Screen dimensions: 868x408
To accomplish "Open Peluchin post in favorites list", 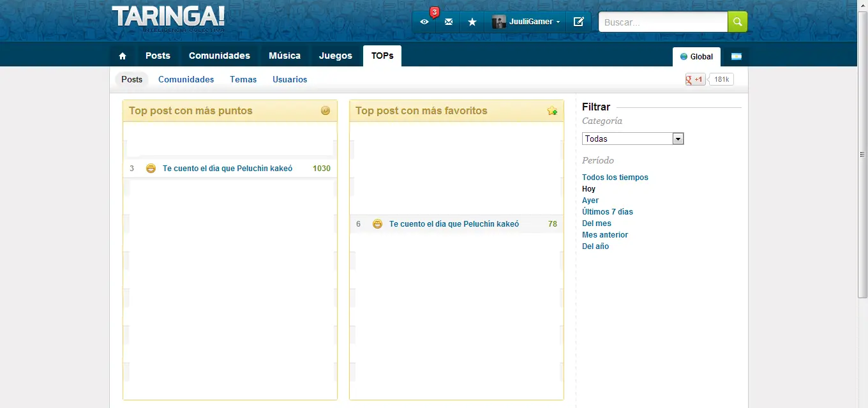I will point(454,224).
